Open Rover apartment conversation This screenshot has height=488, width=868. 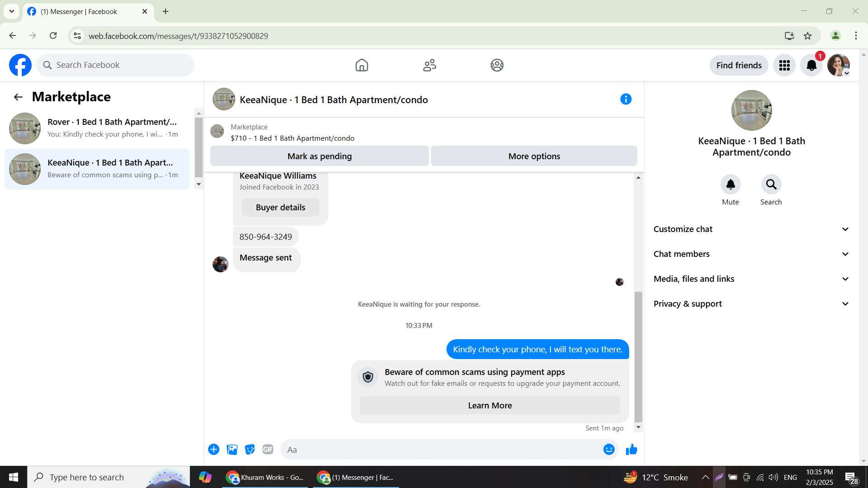[97, 128]
